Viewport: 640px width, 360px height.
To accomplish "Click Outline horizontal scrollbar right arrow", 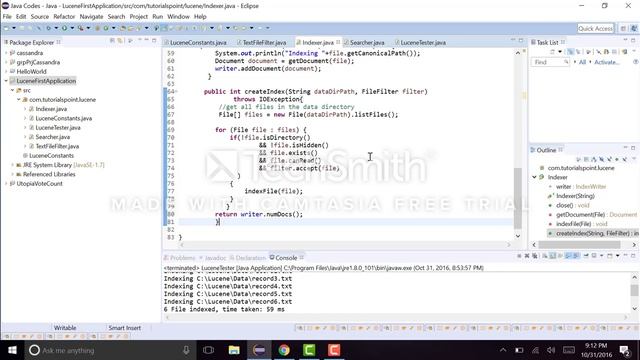I will (634, 244).
